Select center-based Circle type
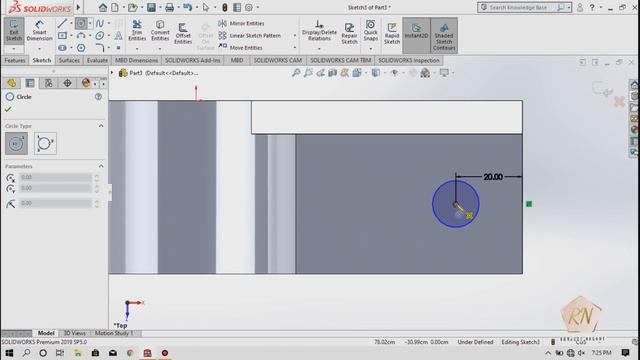The height and width of the screenshot is (360, 640). click(16, 143)
